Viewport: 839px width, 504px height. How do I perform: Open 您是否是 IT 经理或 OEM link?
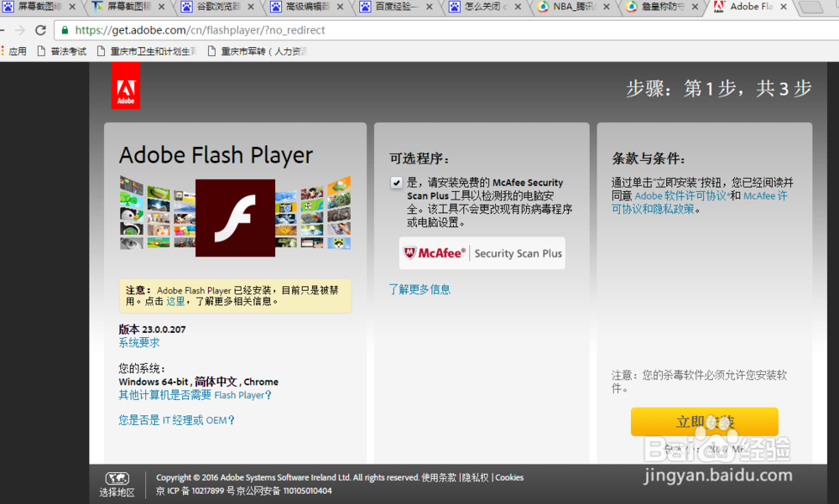tap(176, 420)
